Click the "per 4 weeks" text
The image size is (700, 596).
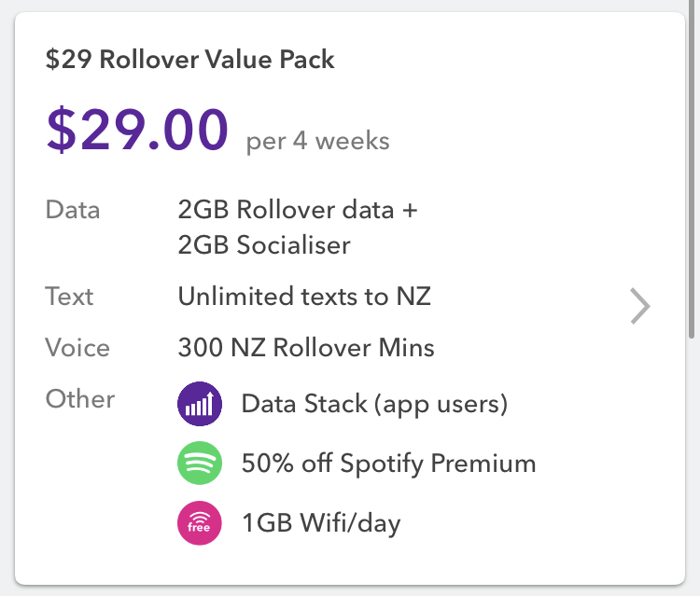click(x=317, y=142)
